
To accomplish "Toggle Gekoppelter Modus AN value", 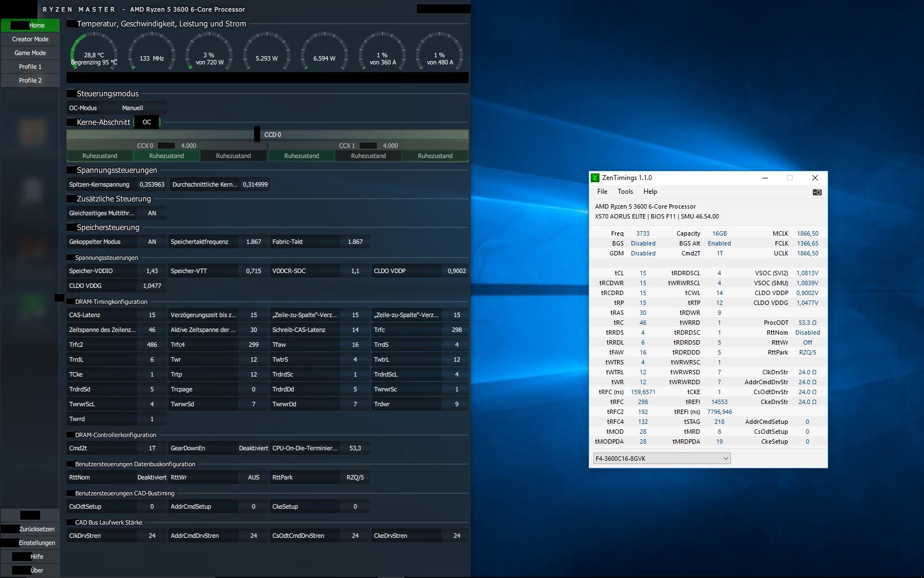I will 152,242.
